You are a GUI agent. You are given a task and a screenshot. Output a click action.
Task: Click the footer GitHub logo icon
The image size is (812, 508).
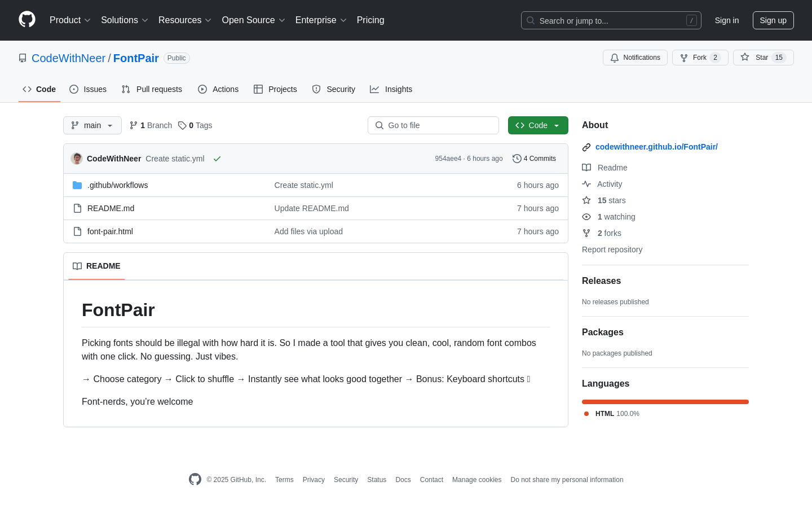(x=195, y=479)
